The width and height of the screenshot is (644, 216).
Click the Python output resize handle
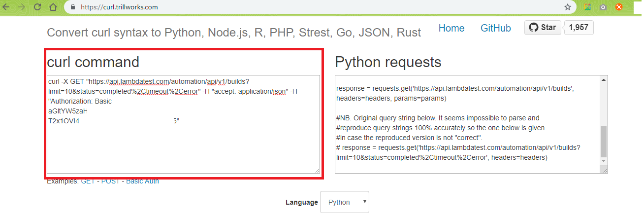tap(604, 170)
